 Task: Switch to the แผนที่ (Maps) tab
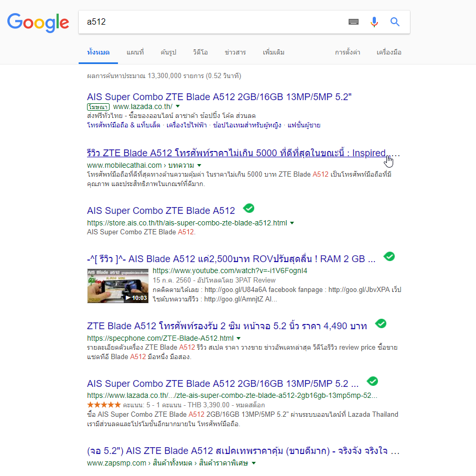pyautogui.click(x=135, y=52)
